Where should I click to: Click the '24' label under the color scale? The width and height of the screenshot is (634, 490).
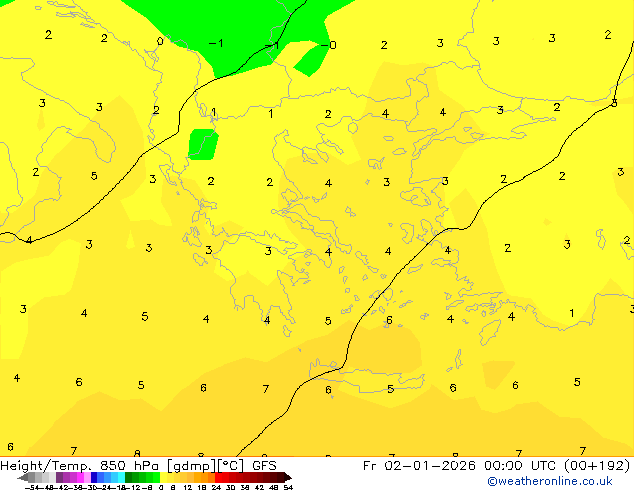tap(216, 487)
